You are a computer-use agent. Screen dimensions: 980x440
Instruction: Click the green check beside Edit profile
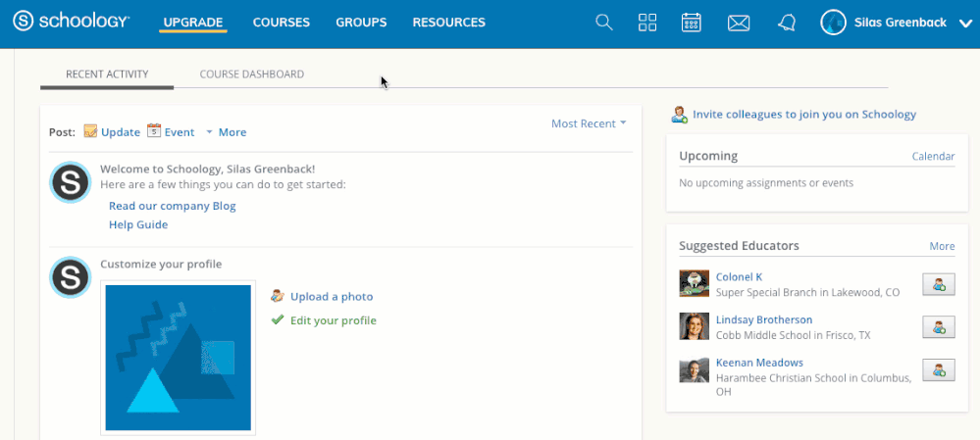[x=278, y=319]
